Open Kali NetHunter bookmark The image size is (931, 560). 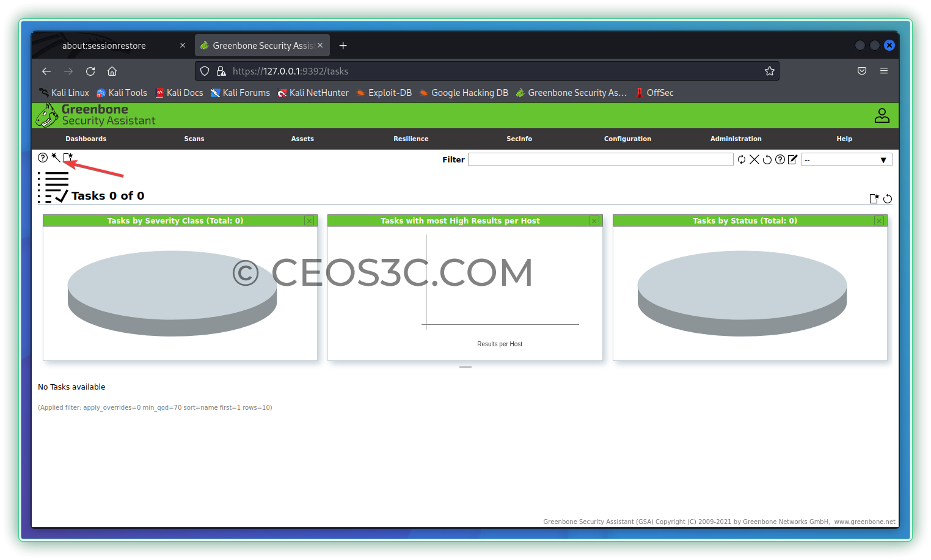coord(313,93)
